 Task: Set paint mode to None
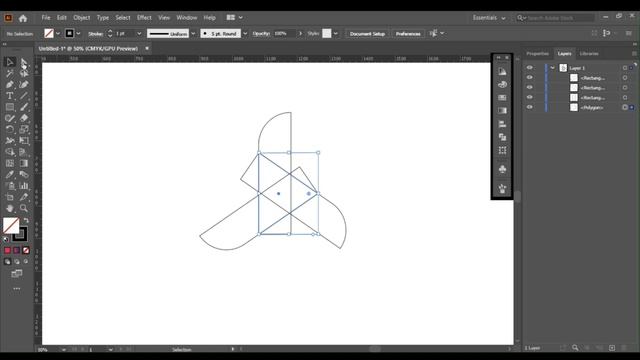coord(26,250)
